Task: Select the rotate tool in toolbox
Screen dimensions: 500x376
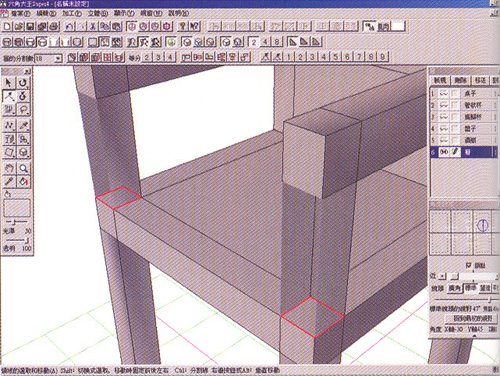Action: pos(23,82)
